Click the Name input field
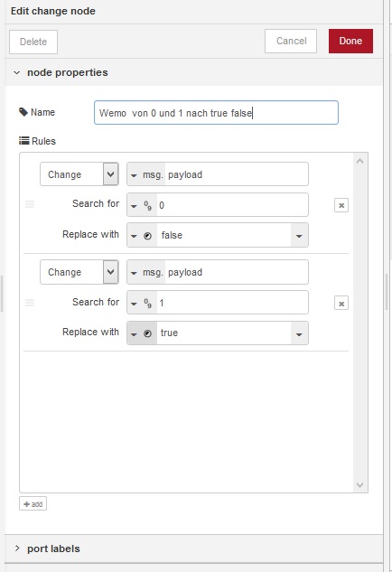The width and height of the screenshot is (392, 572). (216, 113)
